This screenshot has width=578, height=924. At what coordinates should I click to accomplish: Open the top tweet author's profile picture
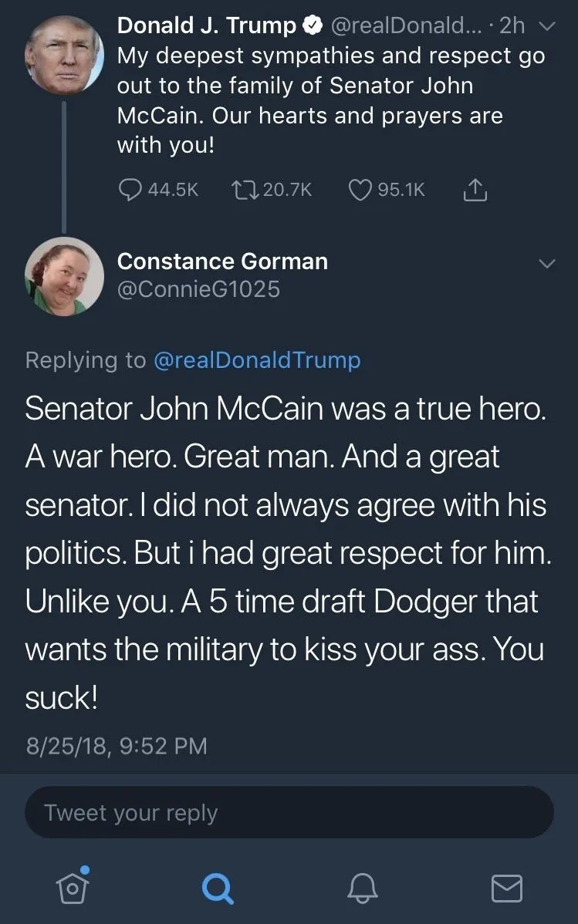[x=64, y=56]
